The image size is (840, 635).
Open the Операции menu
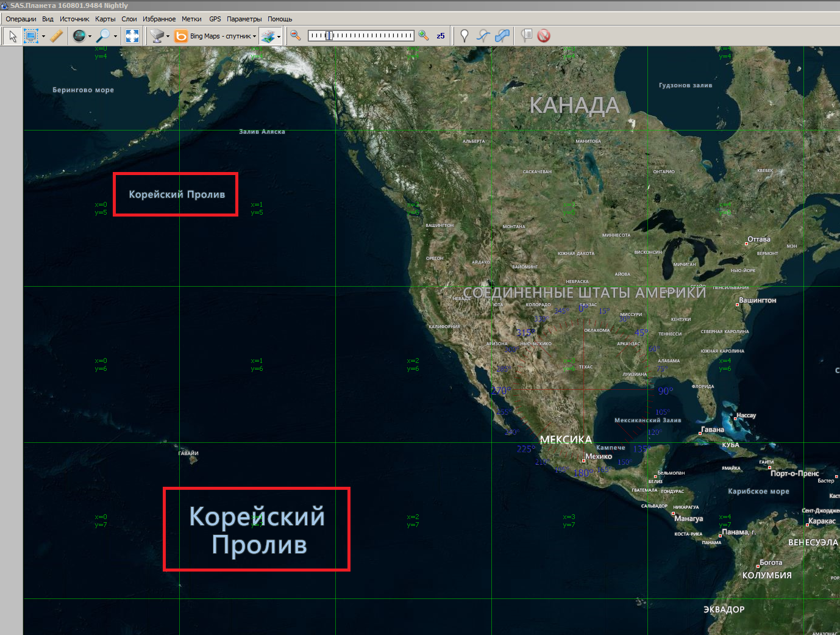click(21, 19)
